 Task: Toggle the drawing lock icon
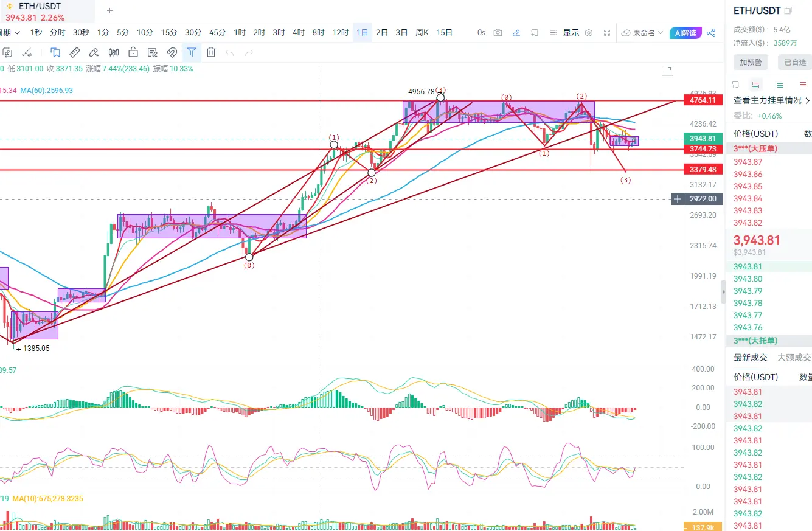click(x=133, y=52)
